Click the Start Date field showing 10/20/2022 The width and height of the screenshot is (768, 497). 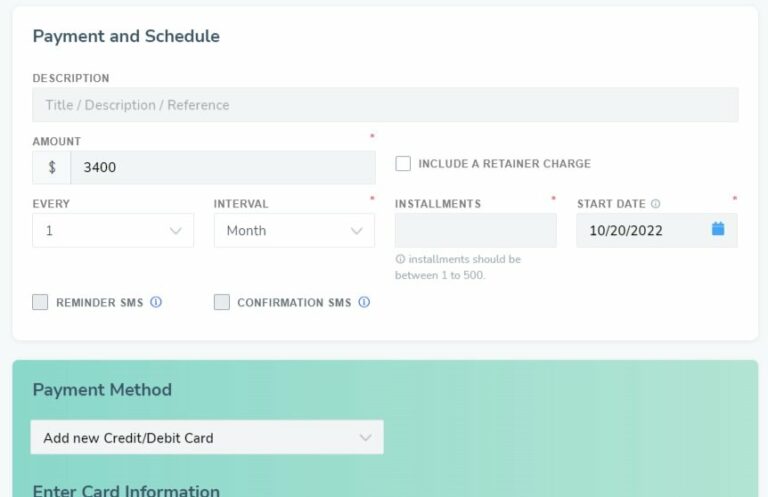pyautogui.click(x=657, y=230)
